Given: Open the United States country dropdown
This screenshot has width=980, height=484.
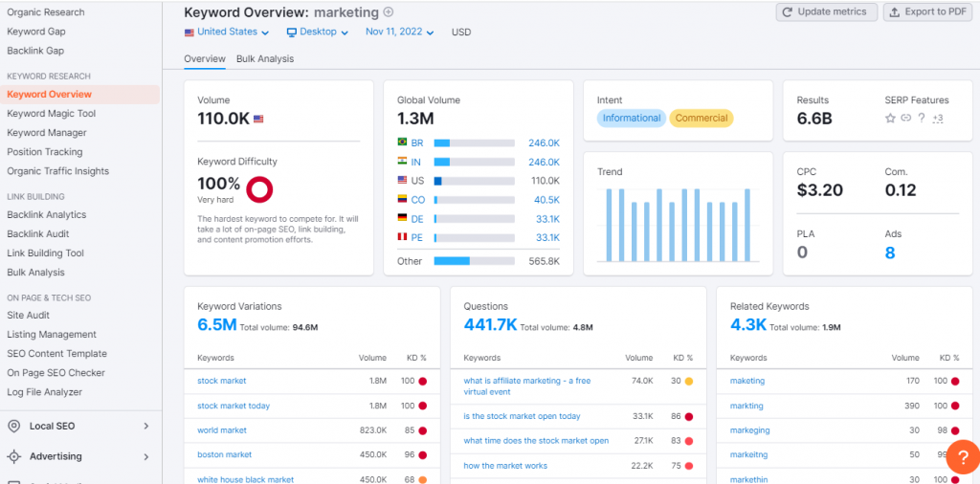Looking at the screenshot, I should (227, 32).
